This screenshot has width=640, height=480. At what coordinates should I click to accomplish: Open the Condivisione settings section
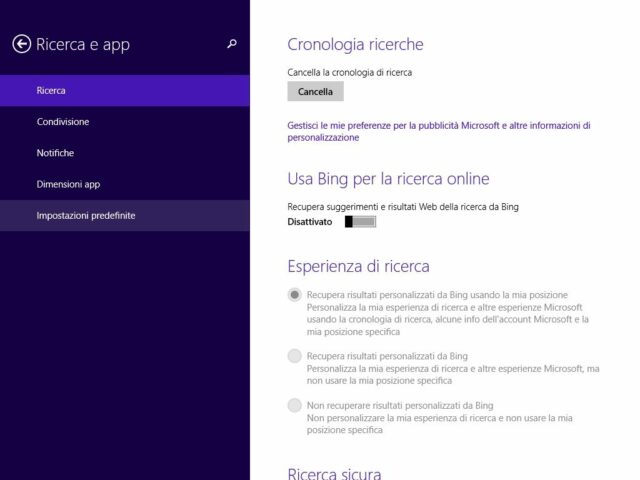click(63, 122)
